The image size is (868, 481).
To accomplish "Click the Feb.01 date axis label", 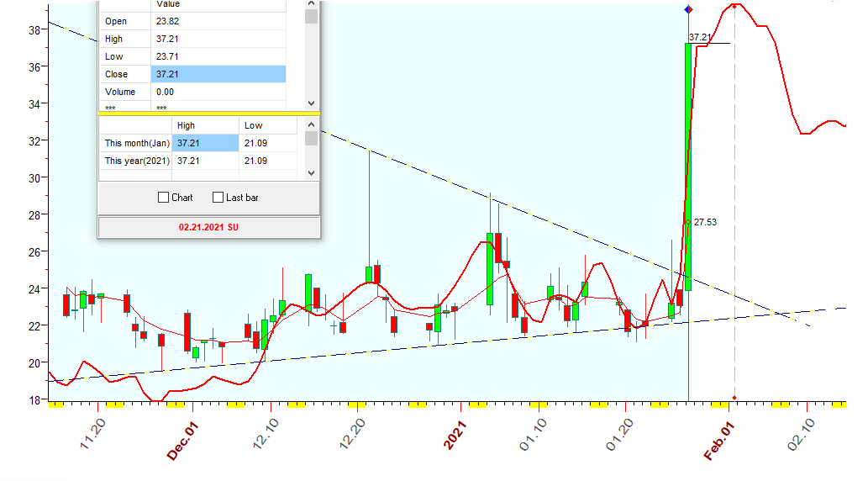I will (x=719, y=441).
